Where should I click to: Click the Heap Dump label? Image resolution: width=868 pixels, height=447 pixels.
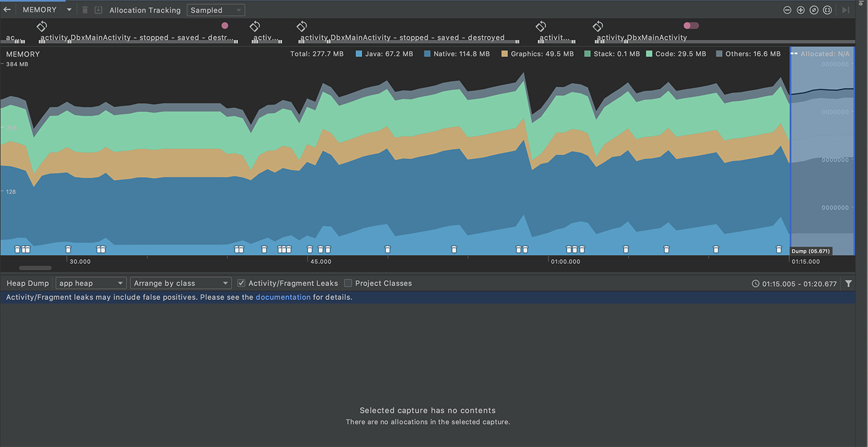point(28,283)
